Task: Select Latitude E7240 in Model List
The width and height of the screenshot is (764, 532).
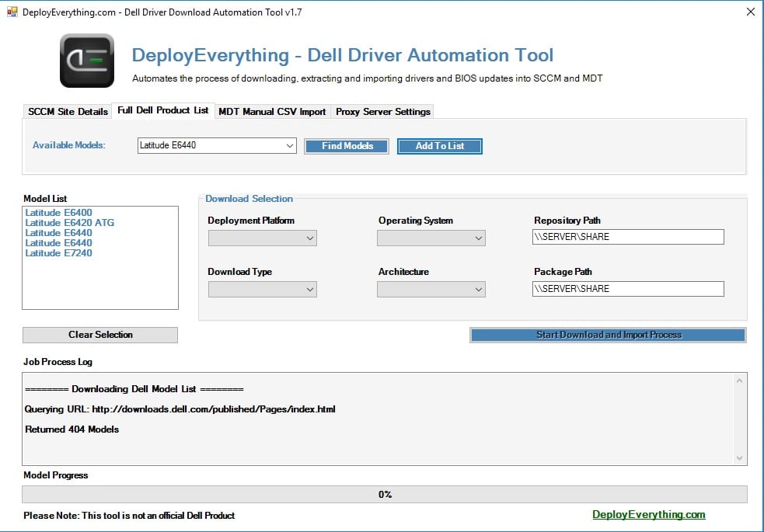Action: pos(58,253)
